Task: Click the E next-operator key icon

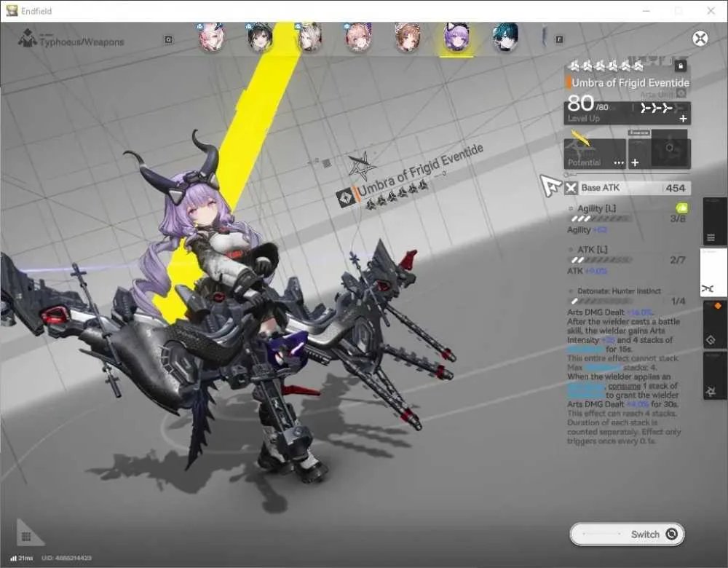Action: (x=559, y=40)
